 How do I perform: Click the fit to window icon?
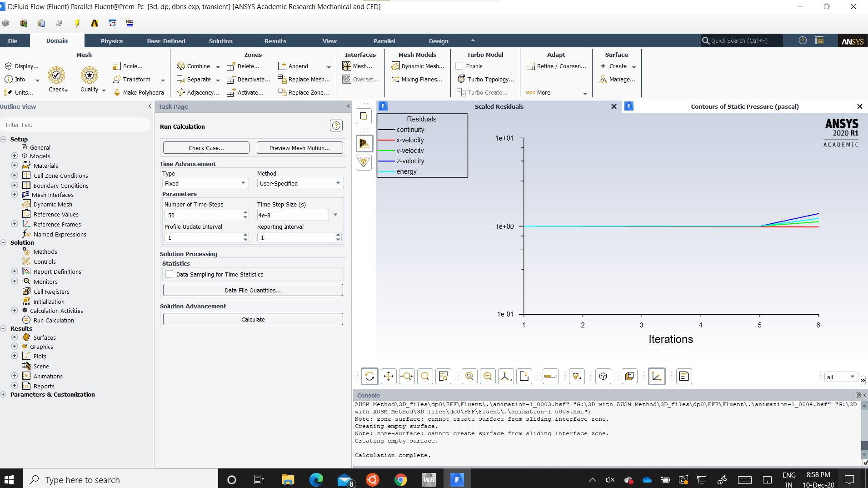469,376
